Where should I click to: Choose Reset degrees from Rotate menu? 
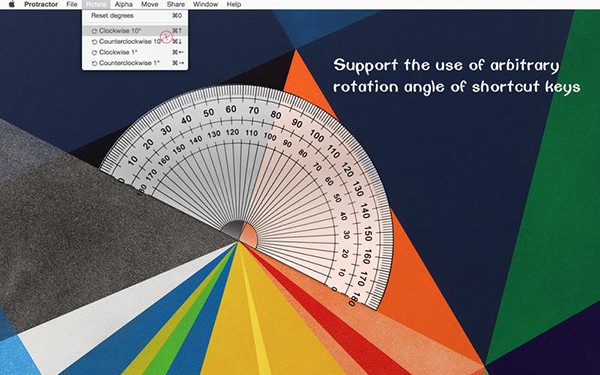click(x=135, y=16)
